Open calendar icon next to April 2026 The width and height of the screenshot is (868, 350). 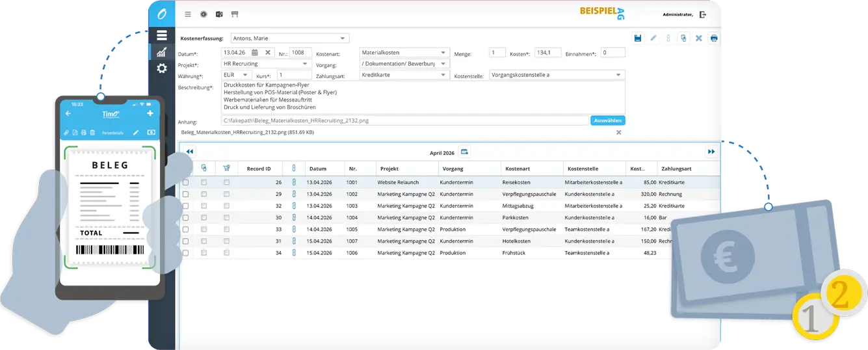tap(464, 152)
